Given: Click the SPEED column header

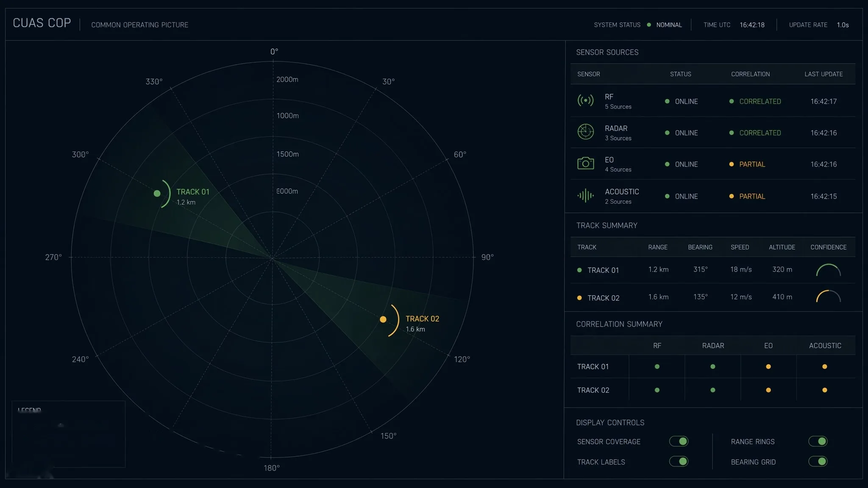Looking at the screenshot, I should [740, 247].
